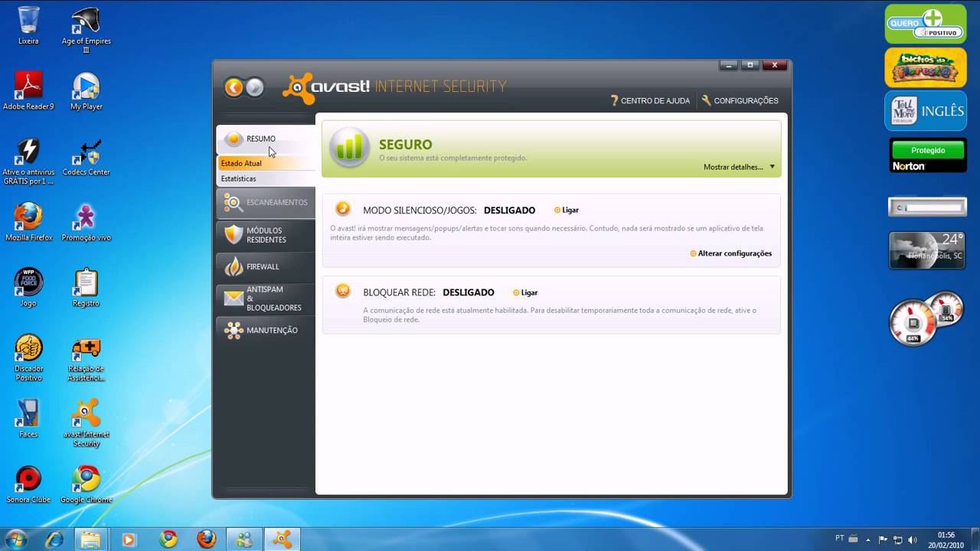Select the Age of Empires III desktop icon
The image size is (980, 551).
[x=86, y=29]
